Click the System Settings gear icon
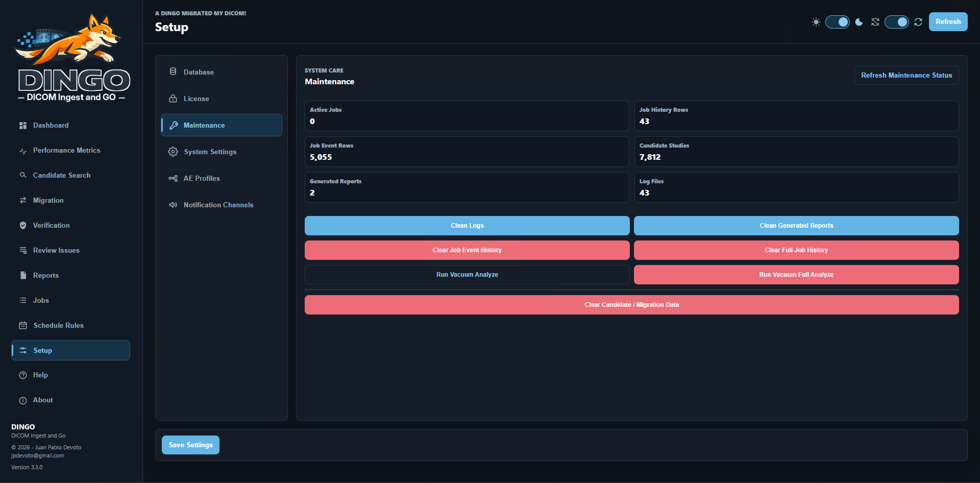 point(173,152)
